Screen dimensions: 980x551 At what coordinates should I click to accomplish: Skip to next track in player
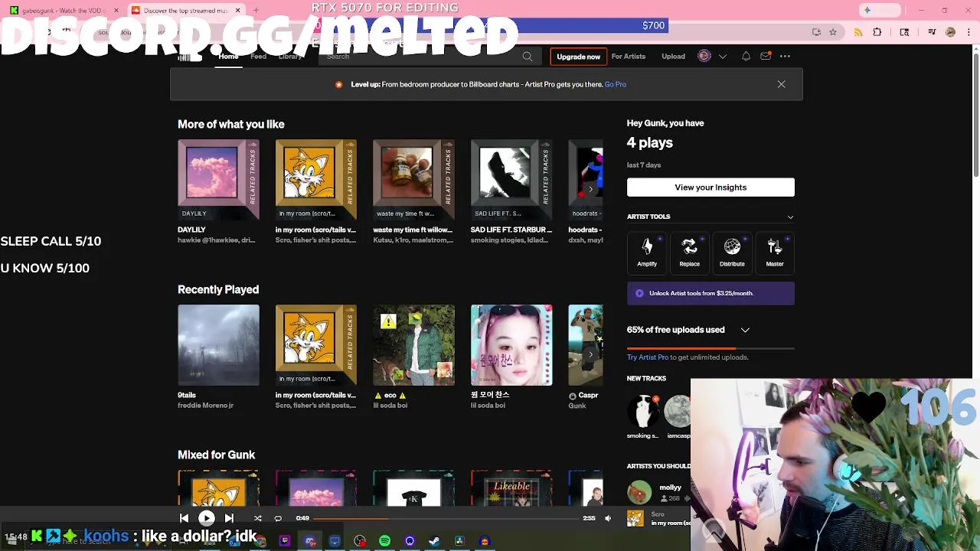[228, 518]
